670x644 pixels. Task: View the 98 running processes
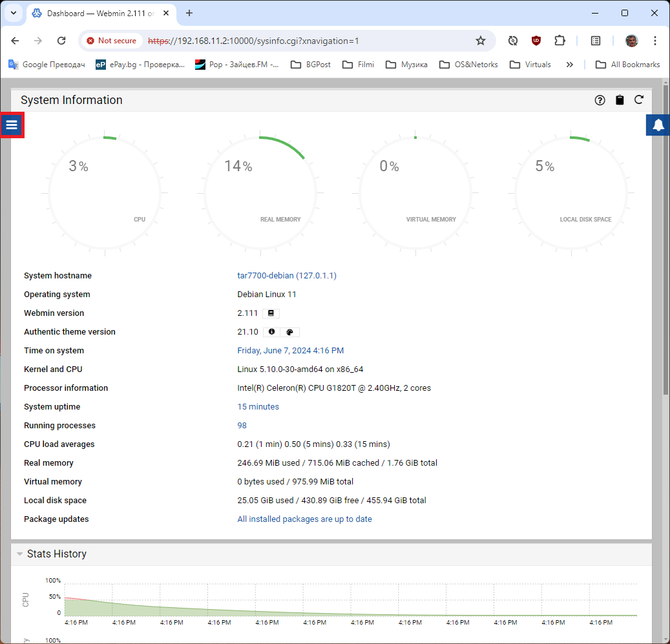(242, 426)
